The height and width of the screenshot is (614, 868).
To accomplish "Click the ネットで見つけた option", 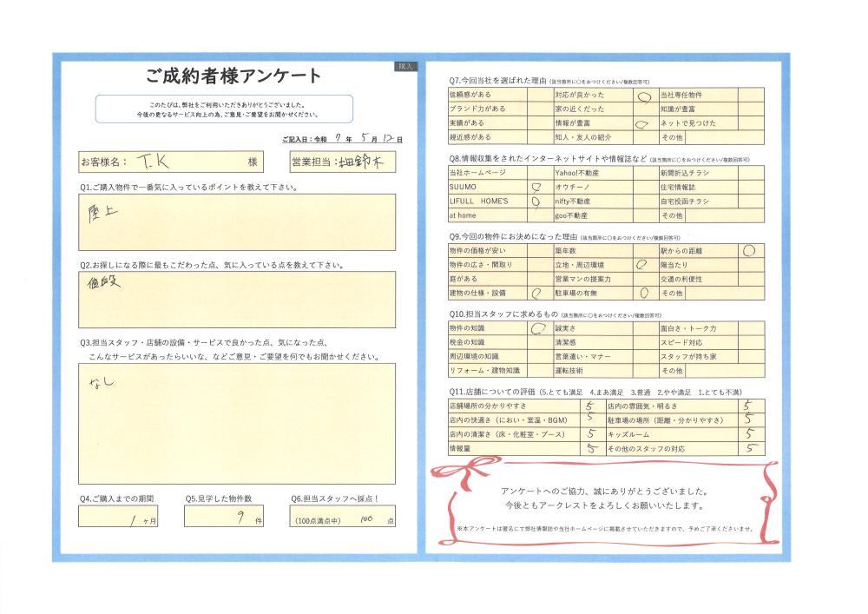I will [x=688, y=123].
